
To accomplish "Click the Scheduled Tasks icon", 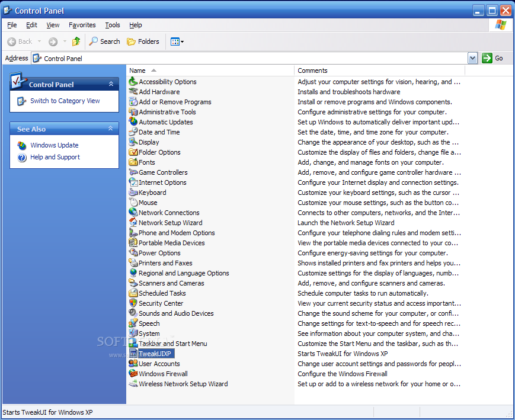I will coord(133,293).
